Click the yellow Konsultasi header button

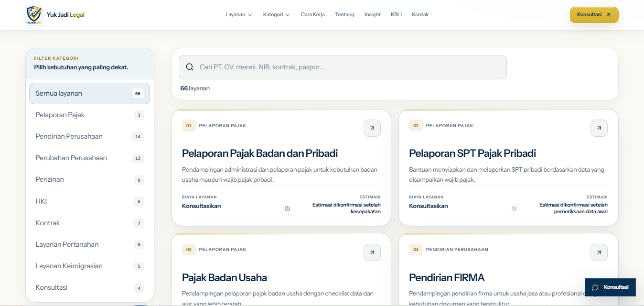click(x=594, y=15)
